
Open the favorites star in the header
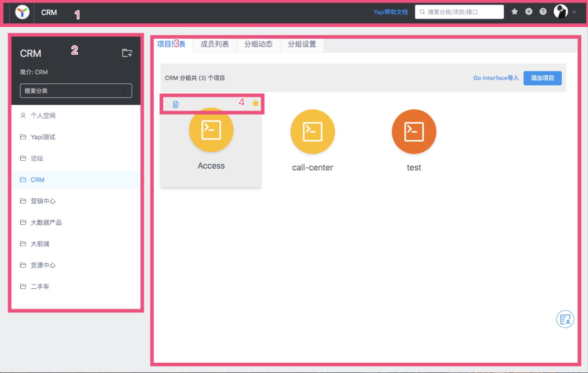pos(514,12)
